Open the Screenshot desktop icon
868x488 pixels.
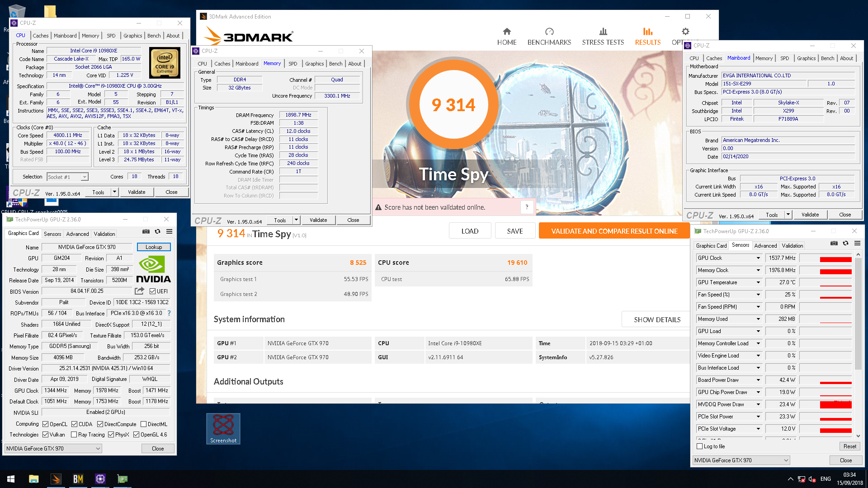[x=223, y=429]
